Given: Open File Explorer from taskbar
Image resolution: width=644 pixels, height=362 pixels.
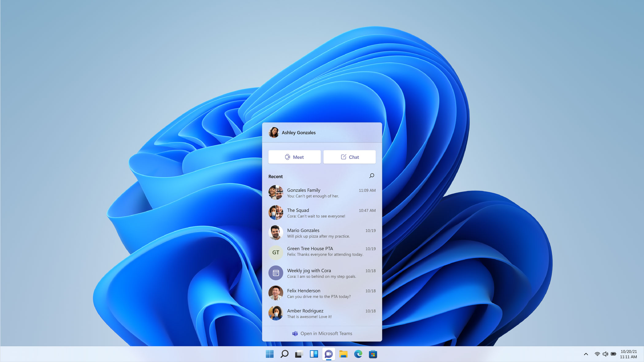Looking at the screenshot, I should (344, 354).
